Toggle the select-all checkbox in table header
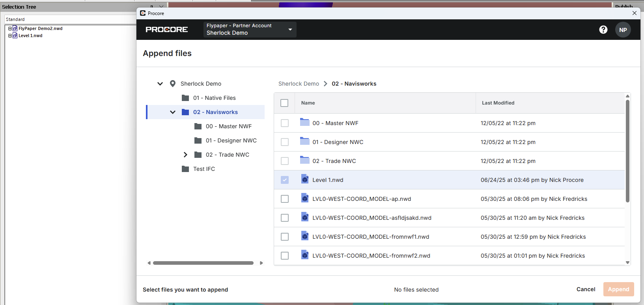 pyautogui.click(x=284, y=103)
